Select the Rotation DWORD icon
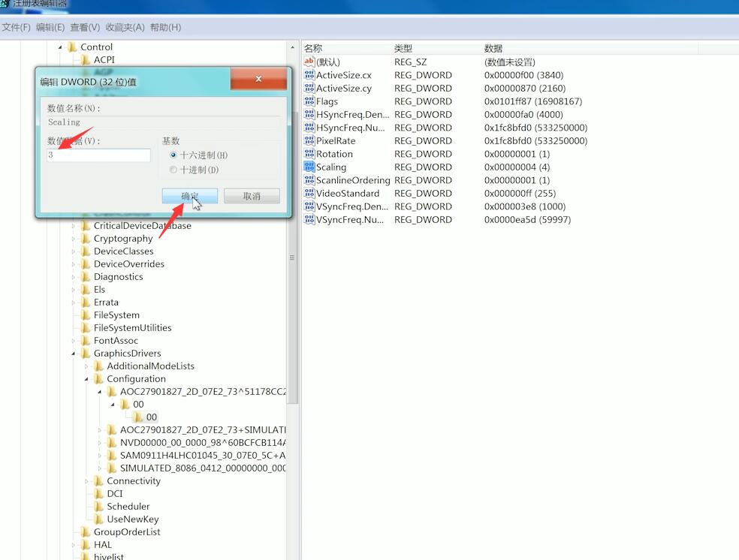This screenshot has width=739, height=560. [309, 154]
